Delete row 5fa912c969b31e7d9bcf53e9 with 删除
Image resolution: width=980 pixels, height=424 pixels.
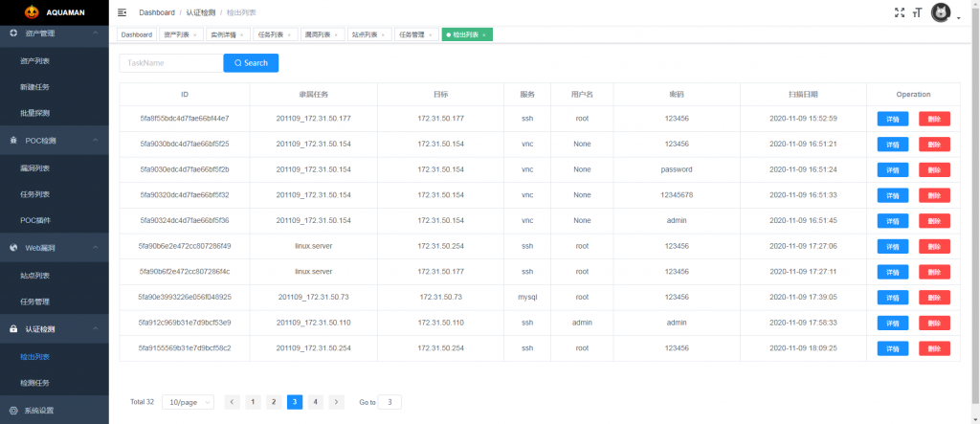[x=934, y=324]
